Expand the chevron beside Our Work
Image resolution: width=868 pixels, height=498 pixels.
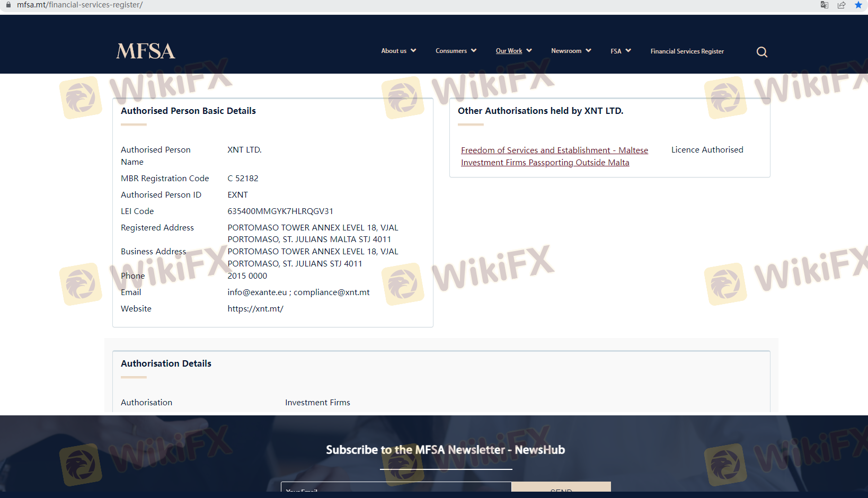529,51
